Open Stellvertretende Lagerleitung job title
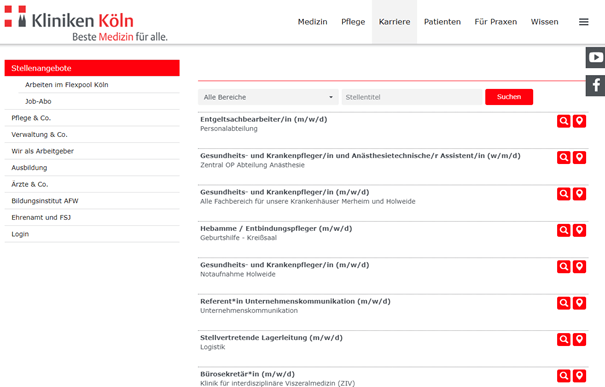 coord(271,338)
